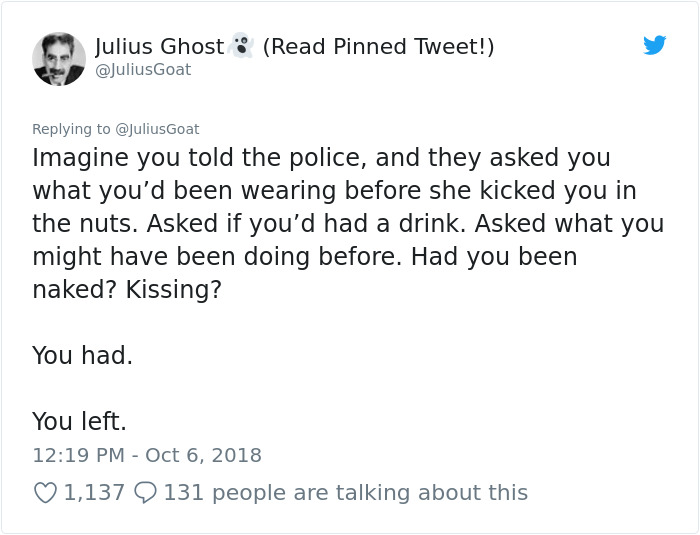The width and height of the screenshot is (700, 535).
Task: Open the Julius Ghost display name
Action: 160,47
